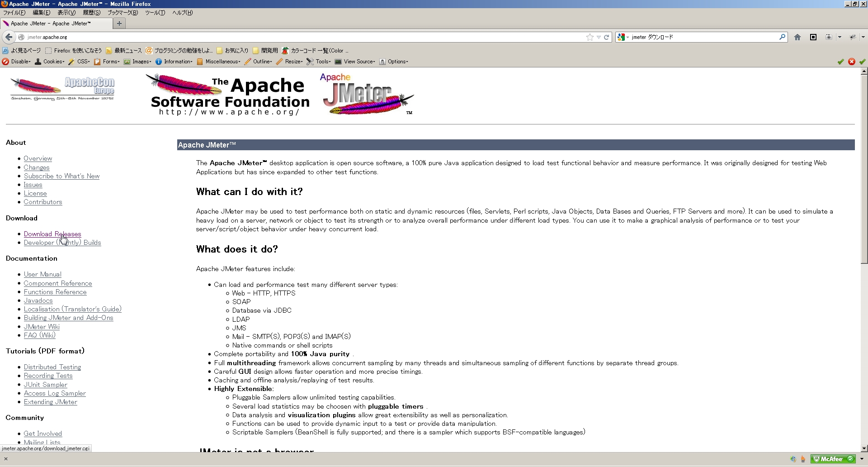Open the Developer (Nightly) Builds link
Image resolution: width=868 pixels, height=467 pixels.
tap(62, 243)
